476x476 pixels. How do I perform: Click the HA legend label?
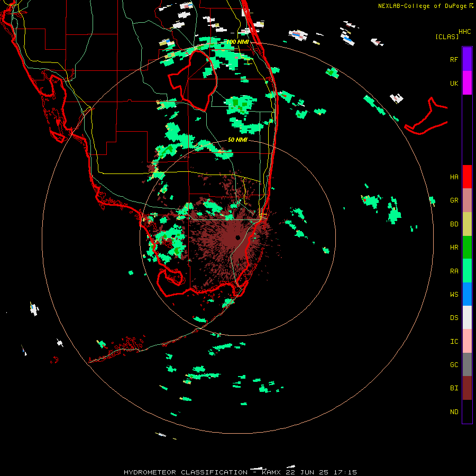click(x=454, y=177)
